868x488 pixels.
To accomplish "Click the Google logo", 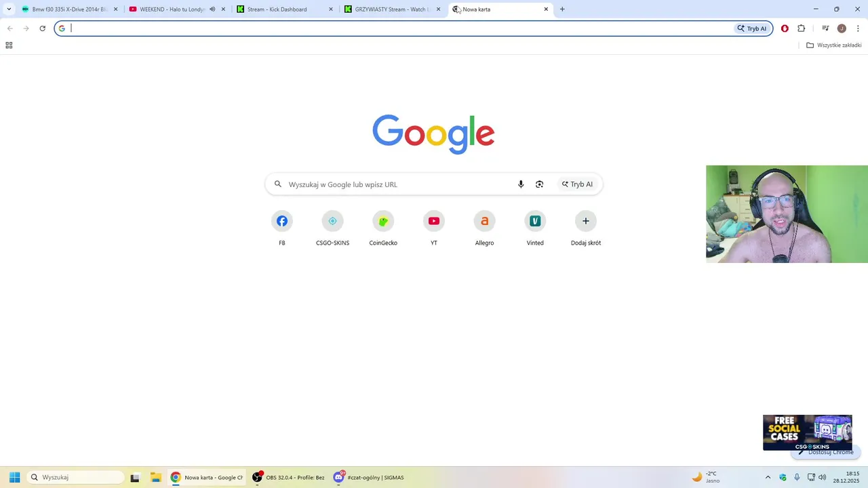I will [433, 134].
